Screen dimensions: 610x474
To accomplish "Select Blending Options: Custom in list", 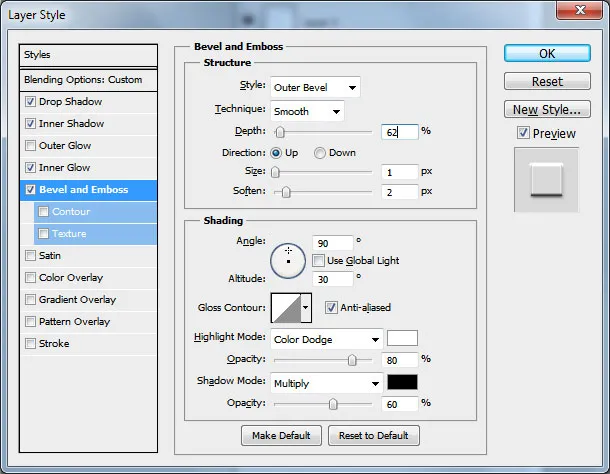I will 90,80.
